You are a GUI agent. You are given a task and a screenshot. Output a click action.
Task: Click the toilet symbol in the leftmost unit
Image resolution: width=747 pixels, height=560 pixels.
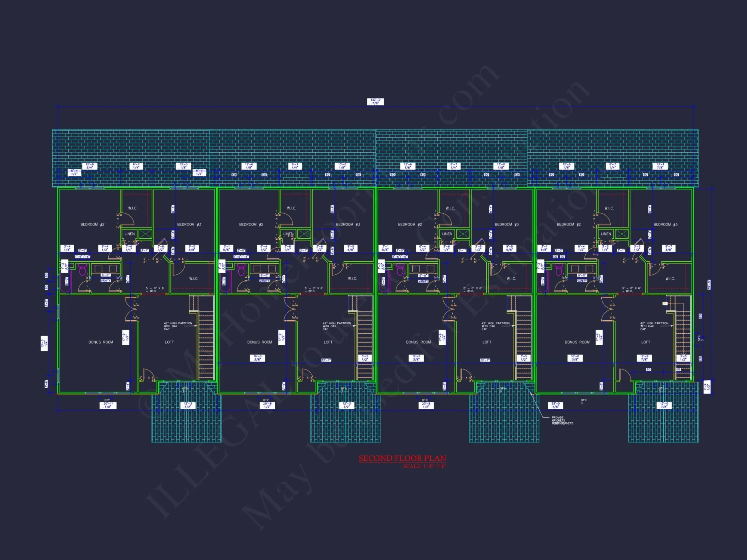pos(83,269)
